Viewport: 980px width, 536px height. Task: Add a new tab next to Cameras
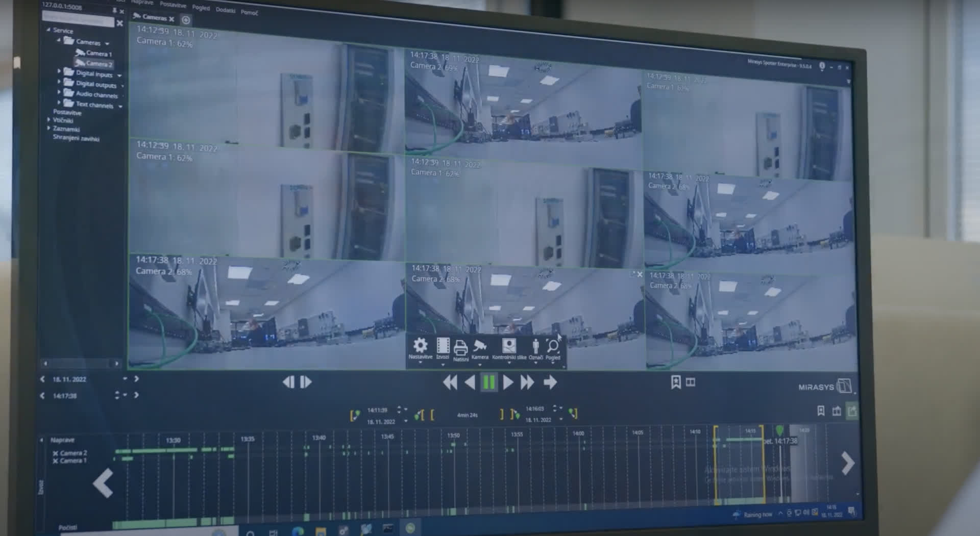click(186, 20)
